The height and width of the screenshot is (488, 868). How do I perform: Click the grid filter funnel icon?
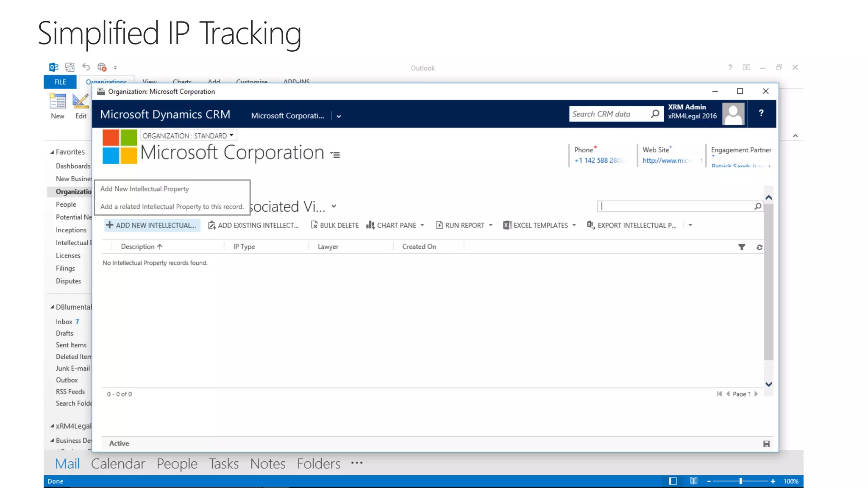(x=741, y=247)
